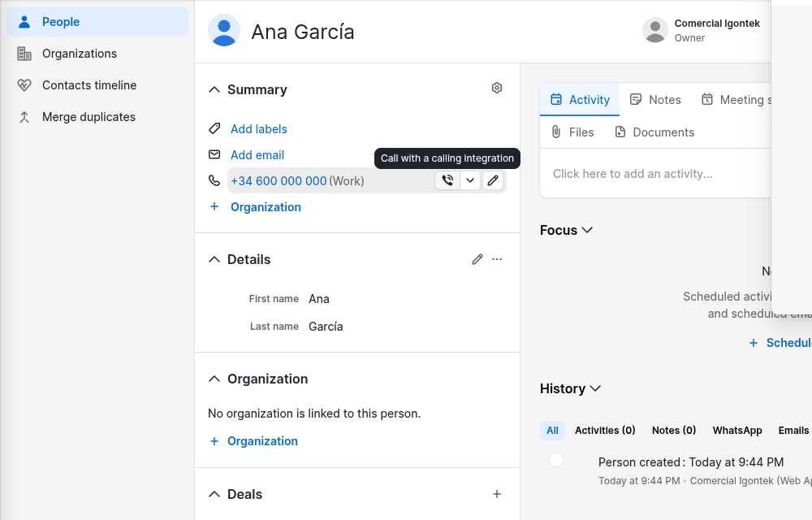Expand the History dropdown
Screen dimensions: 812x520
(570, 388)
